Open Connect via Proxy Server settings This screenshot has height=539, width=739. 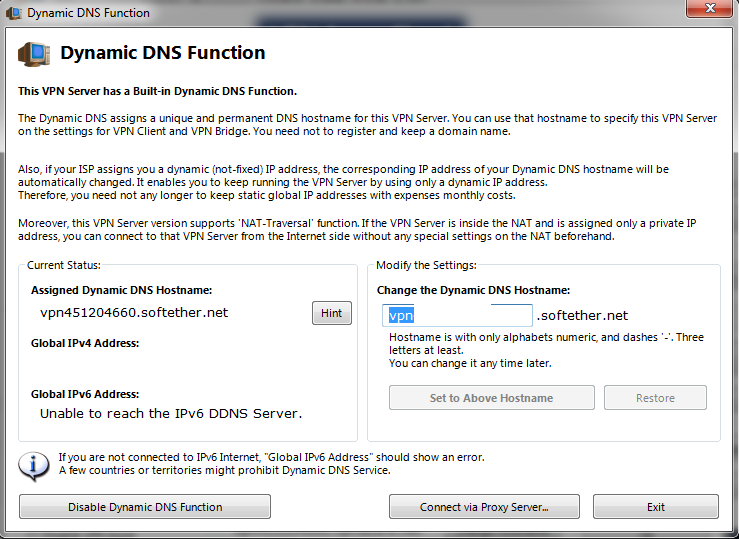(484, 506)
